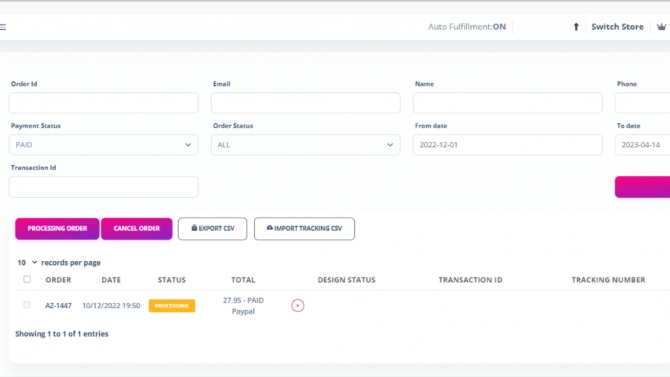The height and width of the screenshot is (377, 670).
Task: Click the yellow PROCESSING status badge
Action: click(172, 306)
